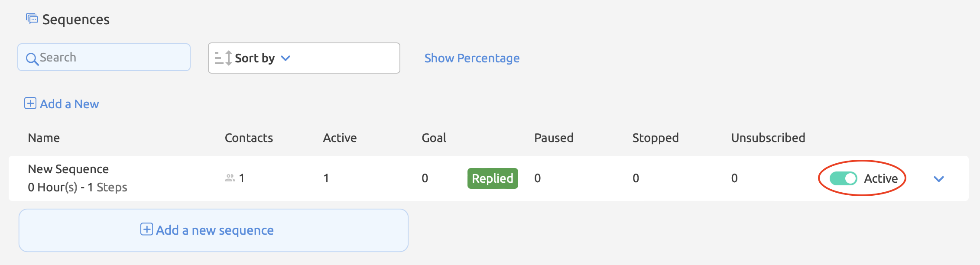Viewport: 980px width, 265px height.
Task: Click the Sequences chat bubbles icon
Action: [32, 19]
